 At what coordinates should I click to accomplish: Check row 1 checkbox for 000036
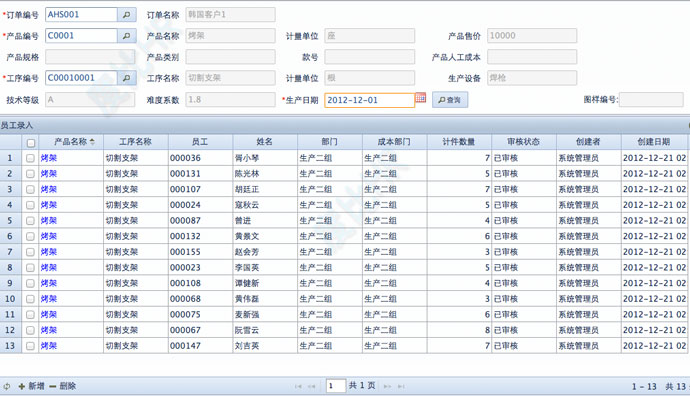coord(30,158)
